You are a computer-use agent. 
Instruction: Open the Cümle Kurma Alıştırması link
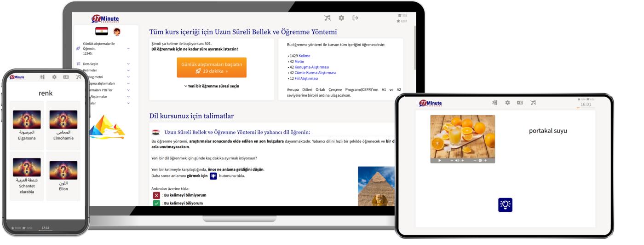(315, 73)
